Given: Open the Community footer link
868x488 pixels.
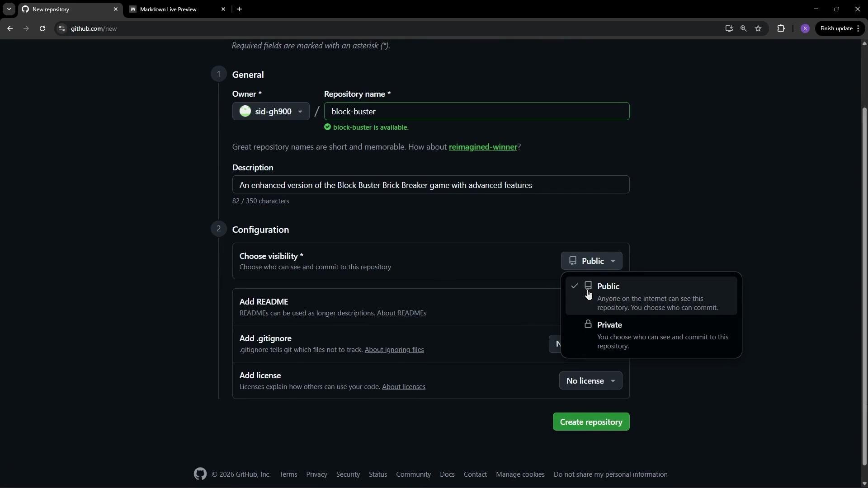Looking at the screenshot, I should tap(413, 474).
